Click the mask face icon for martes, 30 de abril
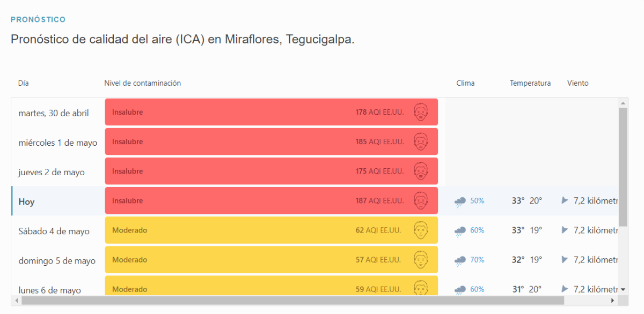The width and height of the screenshot is (644, 314). coord(421,113)
